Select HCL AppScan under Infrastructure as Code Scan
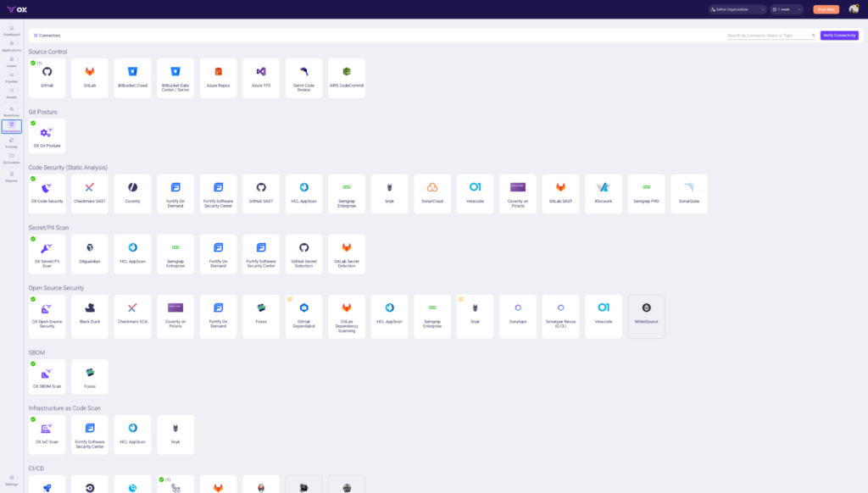Image resolution: width=868 pixels, height=493 pixels. pyautogui.click(x=132, y=435)
